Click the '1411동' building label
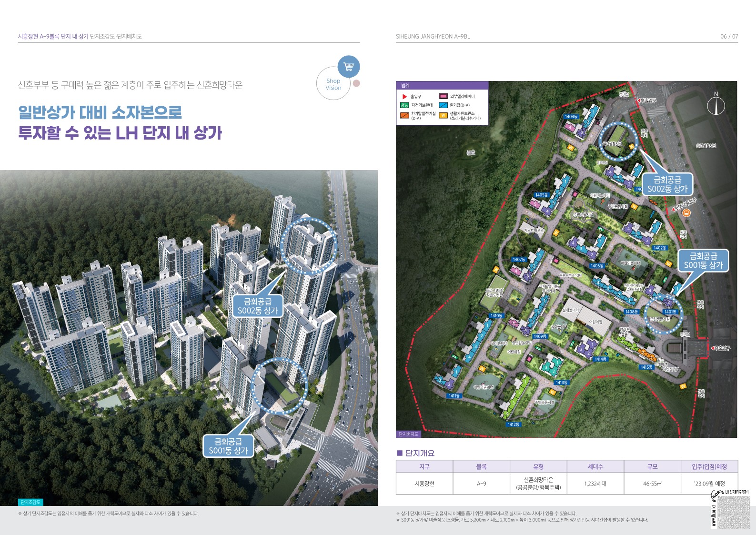 454,396
